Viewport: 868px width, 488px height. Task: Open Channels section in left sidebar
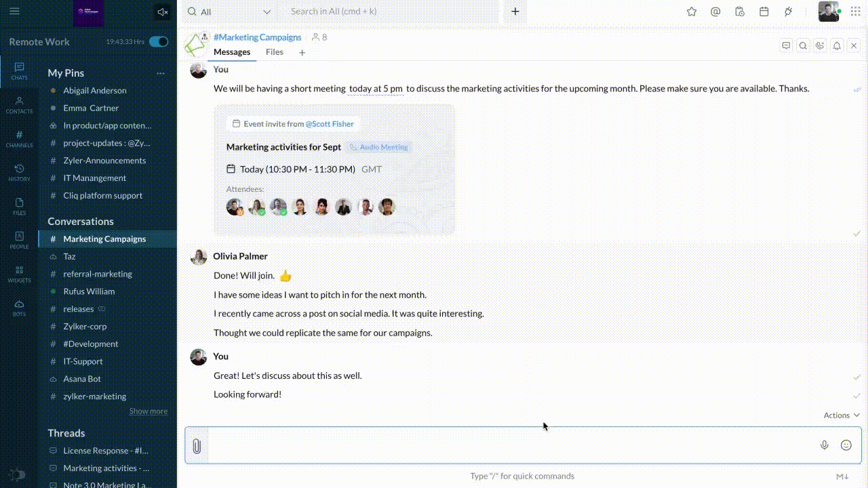19,138
